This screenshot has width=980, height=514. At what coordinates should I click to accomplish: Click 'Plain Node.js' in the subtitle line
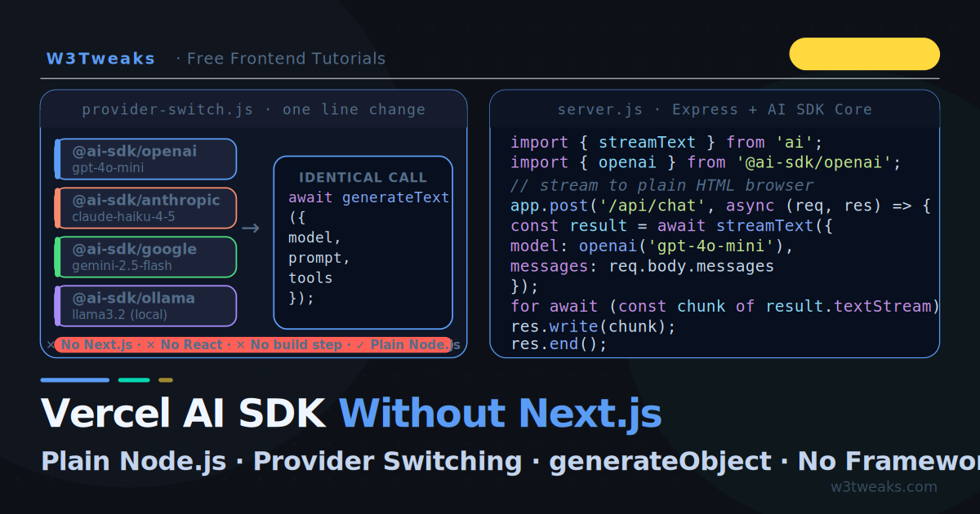[133, 461]
